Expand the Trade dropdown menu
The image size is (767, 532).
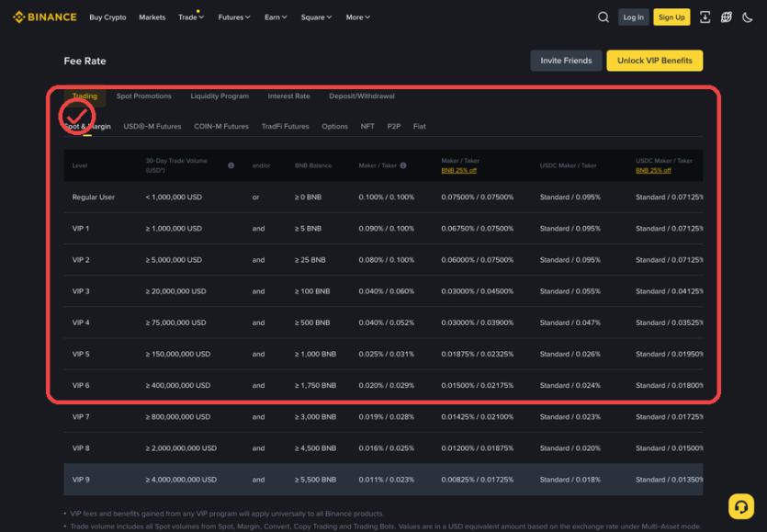click(x=191, y=17)
